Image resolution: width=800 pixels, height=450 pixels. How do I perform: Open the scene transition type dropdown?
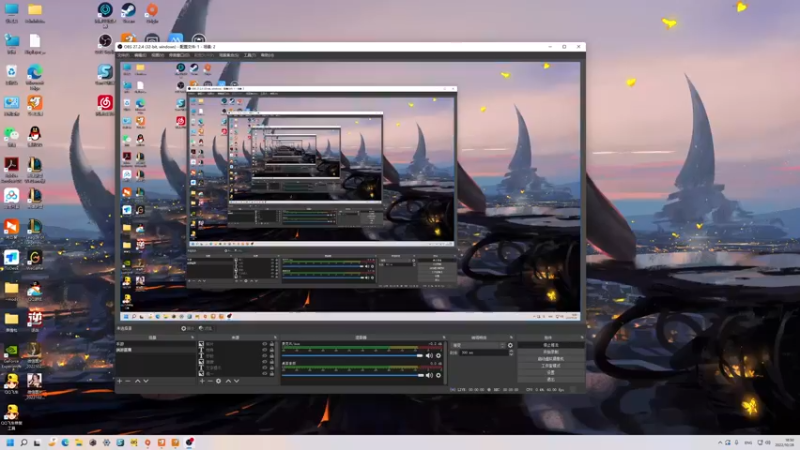click(479, 345)
